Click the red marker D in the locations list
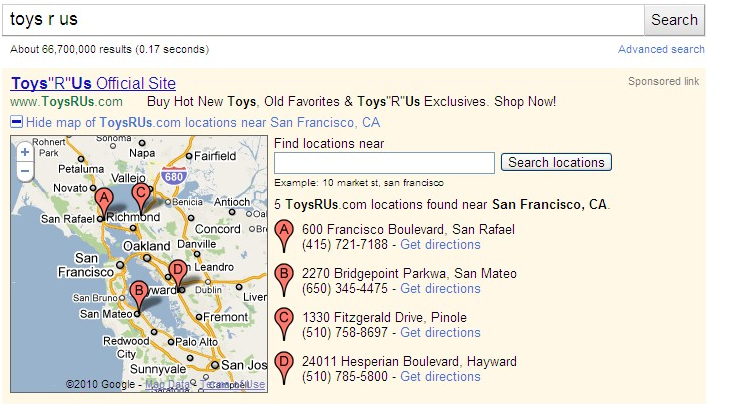 click(284, 368)
